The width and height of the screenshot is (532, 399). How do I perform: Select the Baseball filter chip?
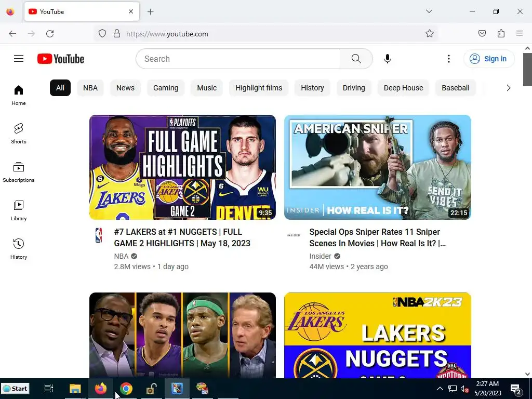pos(455,88)
